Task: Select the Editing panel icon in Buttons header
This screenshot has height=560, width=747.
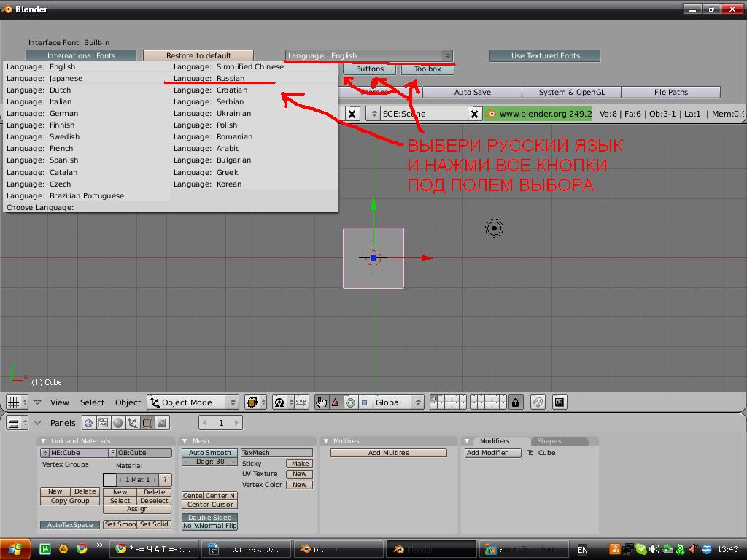Action: [147, 422]
